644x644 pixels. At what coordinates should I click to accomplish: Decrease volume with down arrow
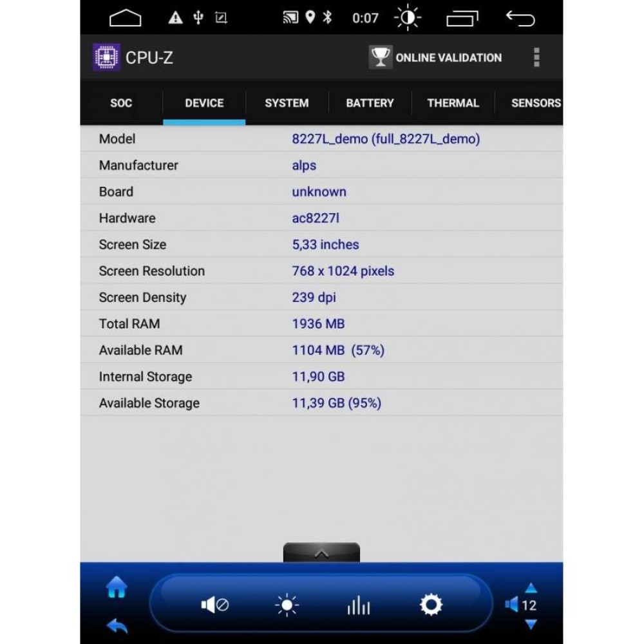(531, 624)
